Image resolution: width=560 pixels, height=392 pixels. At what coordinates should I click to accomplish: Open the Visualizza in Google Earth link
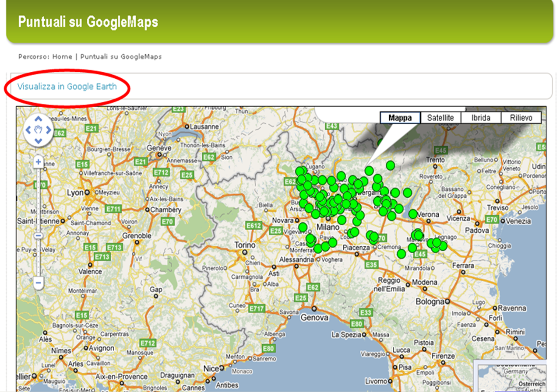[67, 86]
